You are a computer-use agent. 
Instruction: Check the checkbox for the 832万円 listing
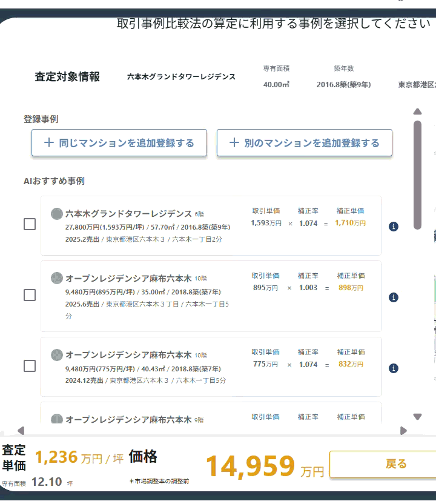pyautogui.click(x=28, y=366)
